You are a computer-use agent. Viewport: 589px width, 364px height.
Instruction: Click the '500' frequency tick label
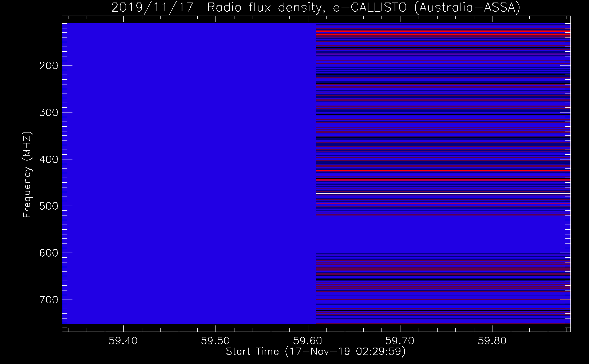click(48, 206)
